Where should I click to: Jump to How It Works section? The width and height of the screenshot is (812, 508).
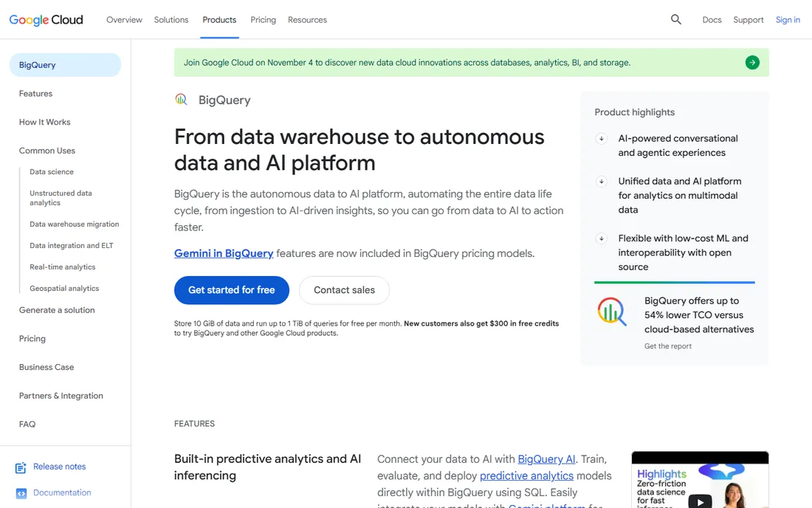pos(44,122)
